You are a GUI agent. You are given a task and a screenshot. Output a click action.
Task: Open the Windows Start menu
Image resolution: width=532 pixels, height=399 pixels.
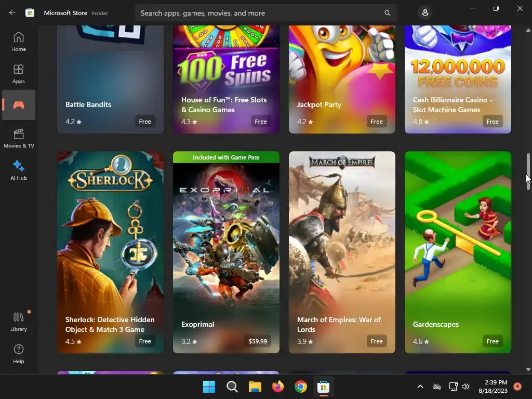click(x=209, y=387)
